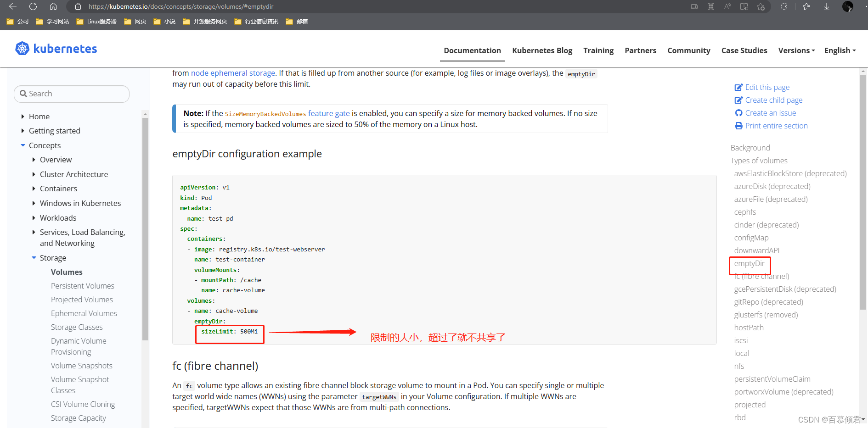This screenshot has height=428, width=868.
Task: Open the 开源服务网页 bookmark folder
Action: (x=205, y=22)
